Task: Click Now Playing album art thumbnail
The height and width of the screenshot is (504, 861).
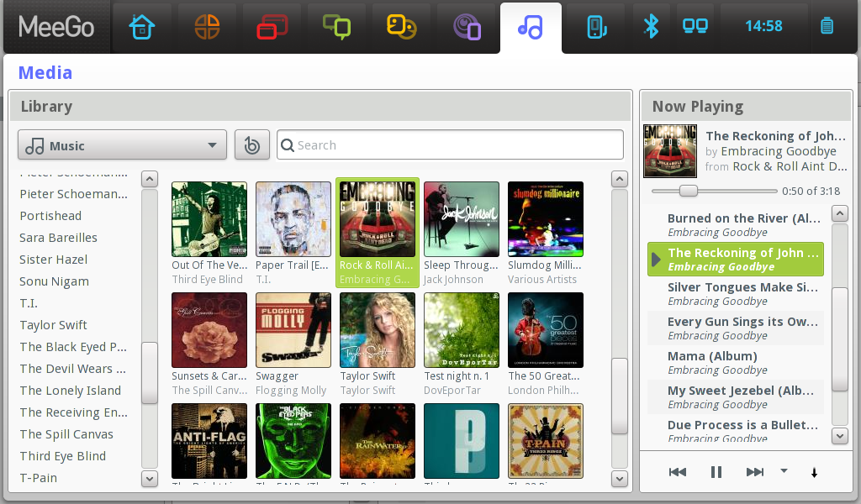Action: point(670,151)
